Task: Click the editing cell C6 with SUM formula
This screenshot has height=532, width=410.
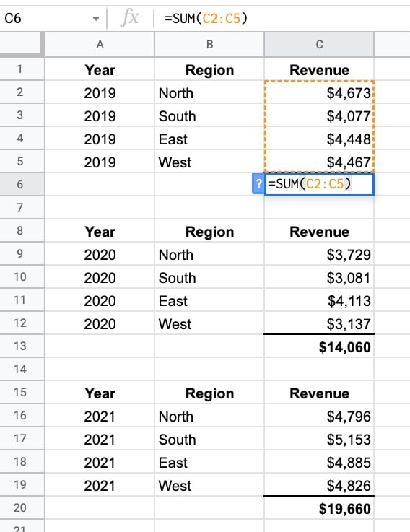Action: coord(319,184)
